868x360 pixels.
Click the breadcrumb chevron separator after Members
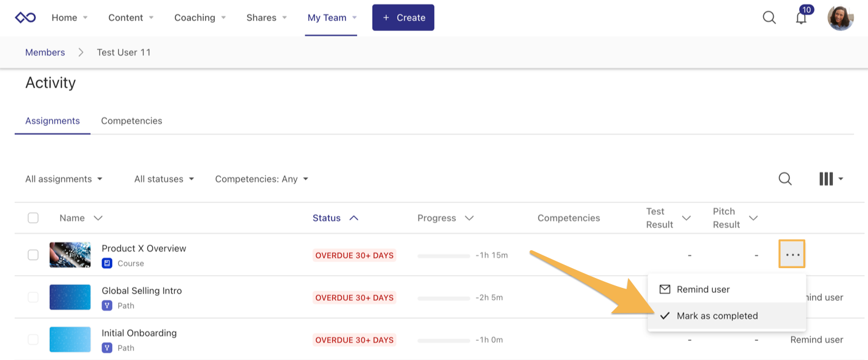click(x=81, y=52)
